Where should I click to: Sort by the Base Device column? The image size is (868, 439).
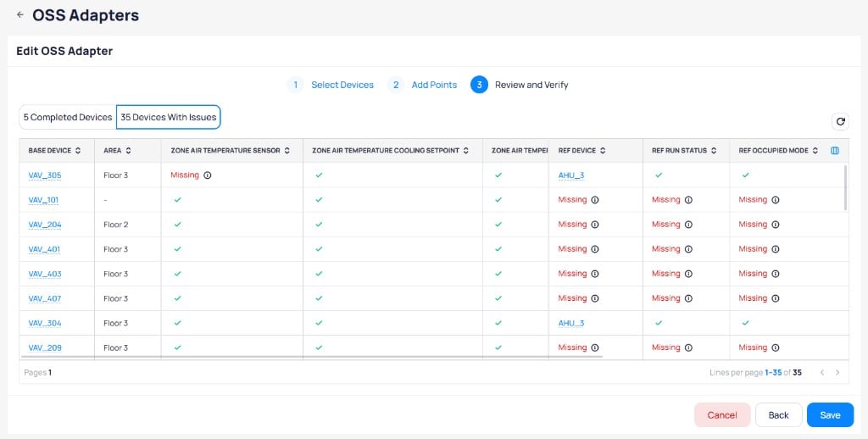coord(78,151)
